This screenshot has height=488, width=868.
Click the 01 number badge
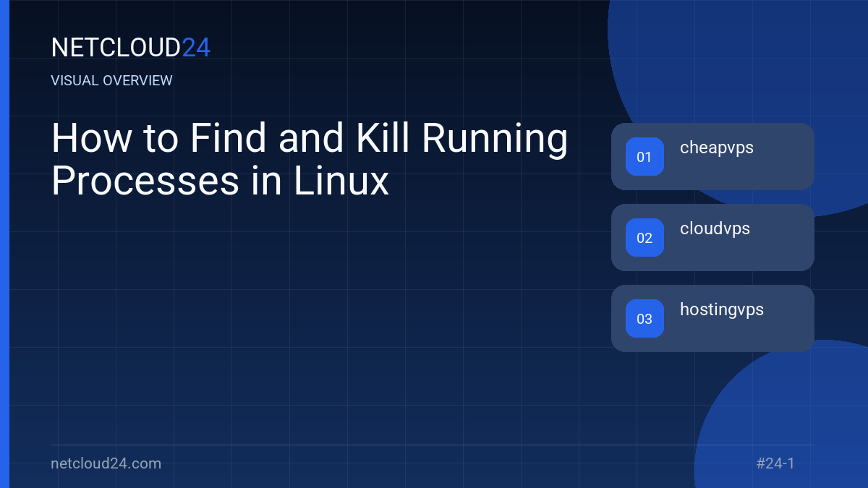click(x=644, y=157)
